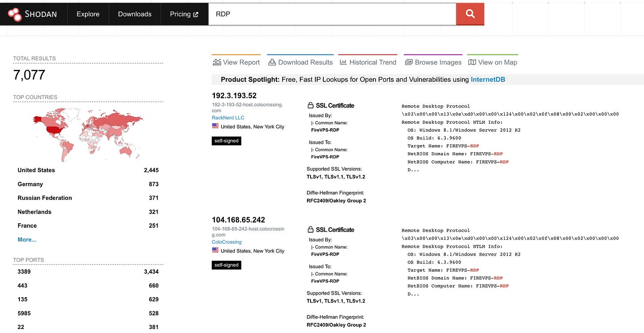Click the Browse Images picture icon
Viewport: 644px width, 333px height.
tap(409, 62)
